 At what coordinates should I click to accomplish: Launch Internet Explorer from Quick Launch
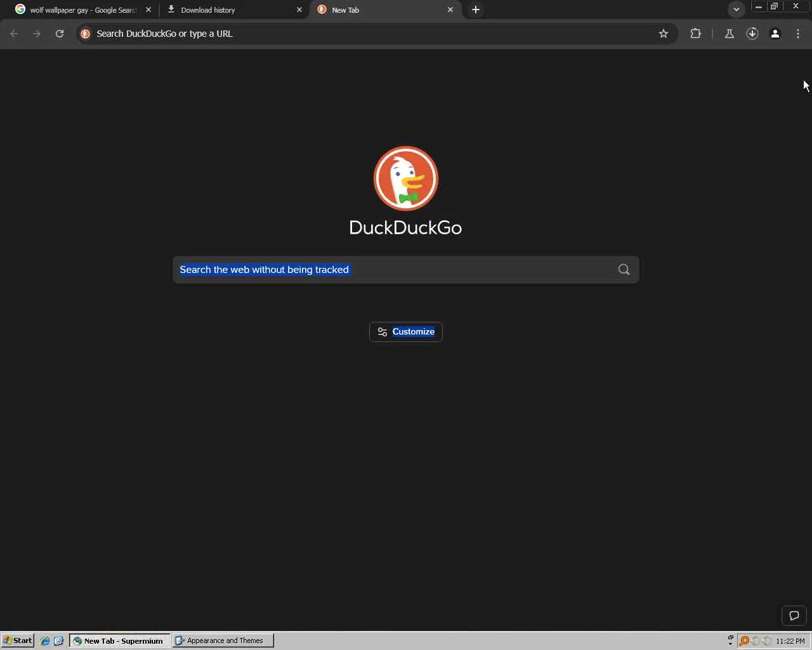tap(45, 641)
